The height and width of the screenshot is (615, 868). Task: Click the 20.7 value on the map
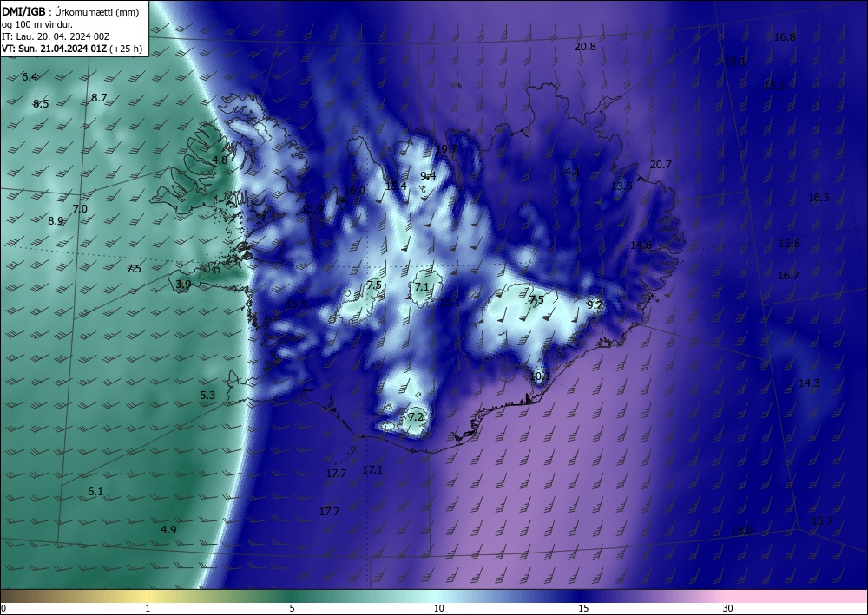[661, 164]
